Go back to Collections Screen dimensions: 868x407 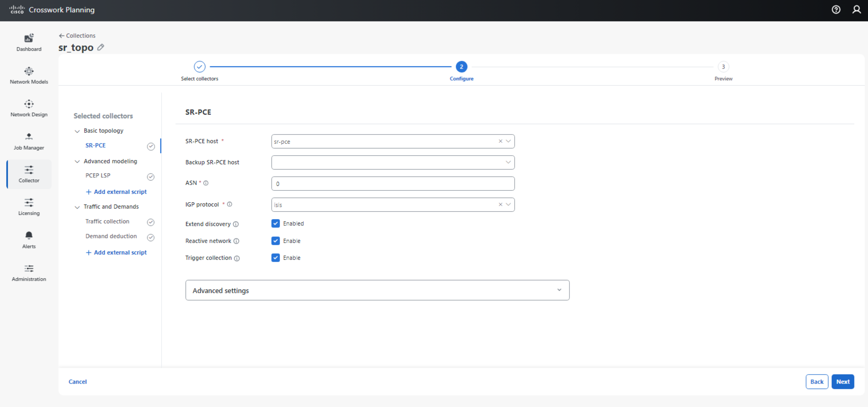pos(77,36)
